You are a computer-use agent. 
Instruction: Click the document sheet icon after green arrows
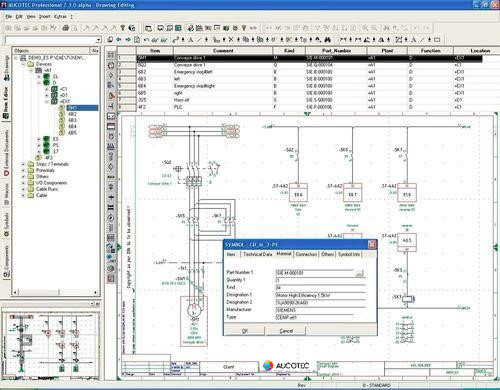point(137,40)
